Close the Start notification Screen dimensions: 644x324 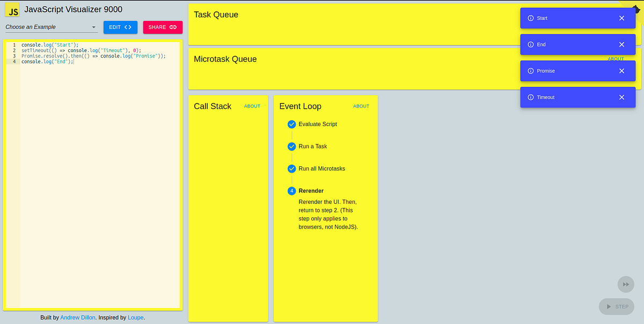point(621,18)
